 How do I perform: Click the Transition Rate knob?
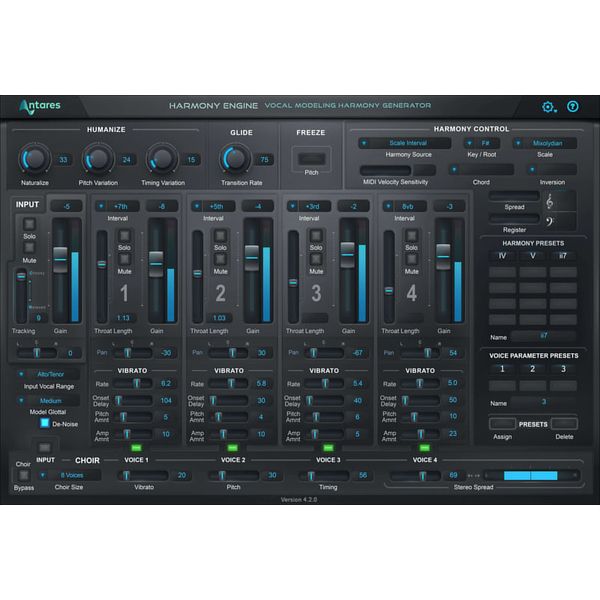pyautogui.click(x=235, y=158)
